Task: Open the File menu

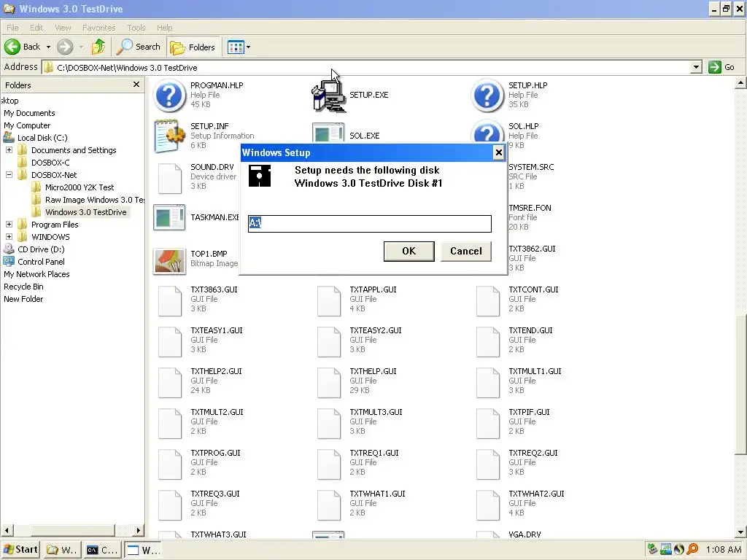Action: 13,28
